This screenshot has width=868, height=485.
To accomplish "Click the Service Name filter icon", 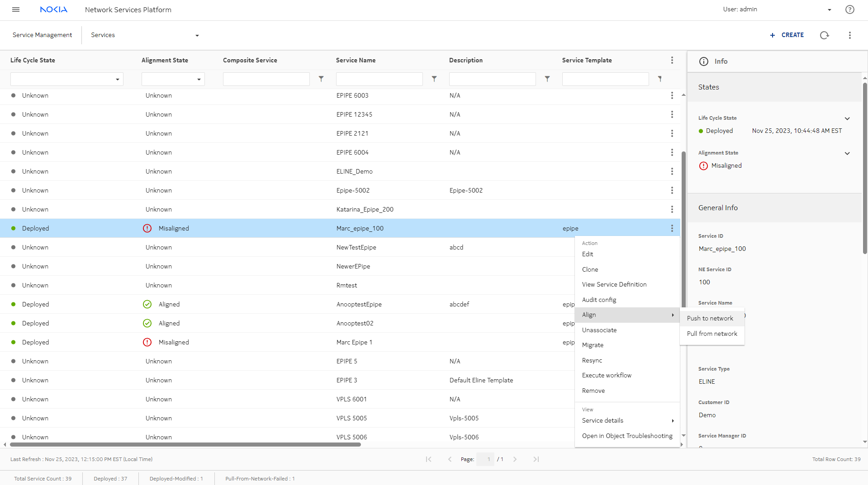I will (434, 79).
